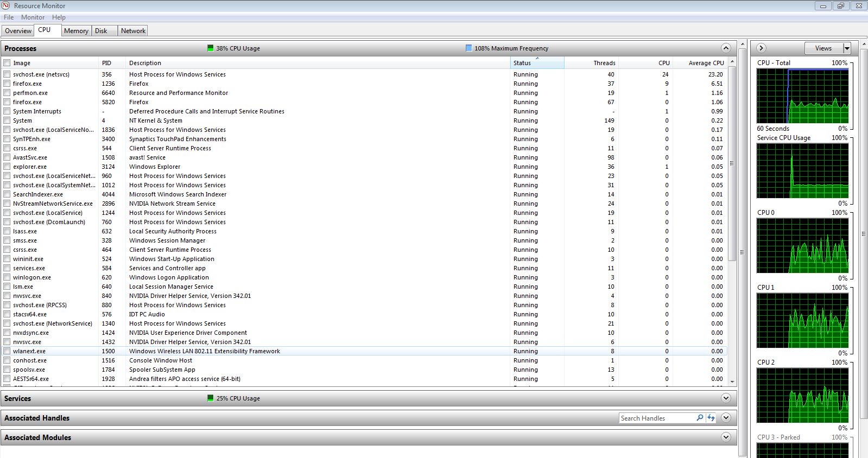Check the perfmon.exe checkbox
Viewport: 868px width, 458px height.
7,93
